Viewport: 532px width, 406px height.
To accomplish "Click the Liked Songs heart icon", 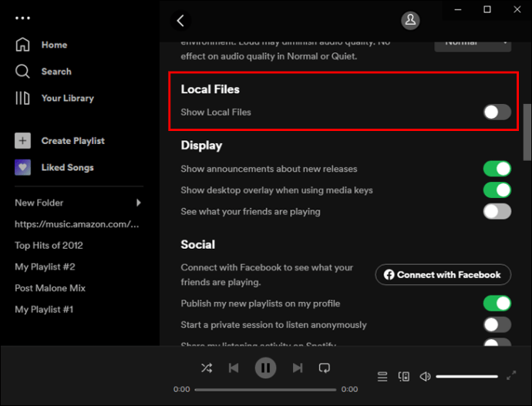I will pyautogui.click(x=22, y=167).
